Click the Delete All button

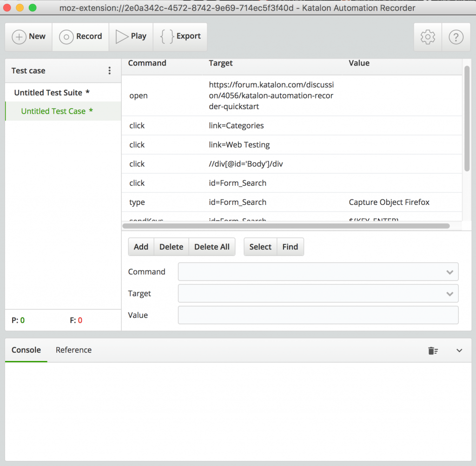[x=212, y=247]
